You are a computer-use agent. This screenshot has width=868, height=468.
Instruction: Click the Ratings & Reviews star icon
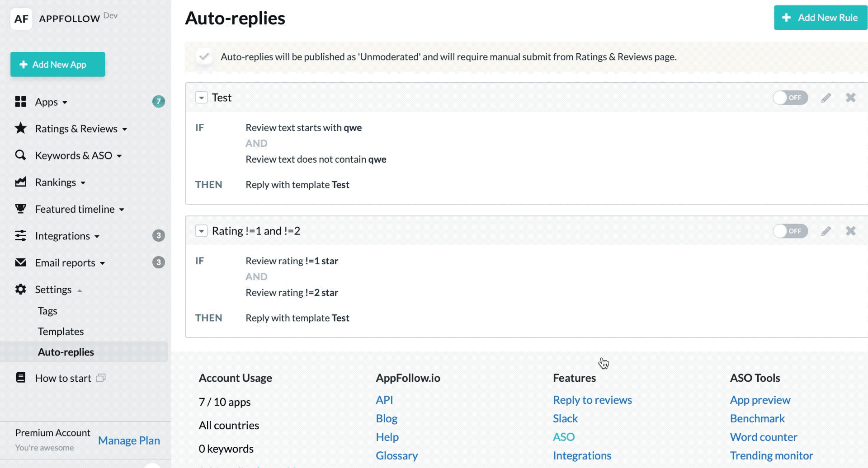coord(20,128)
